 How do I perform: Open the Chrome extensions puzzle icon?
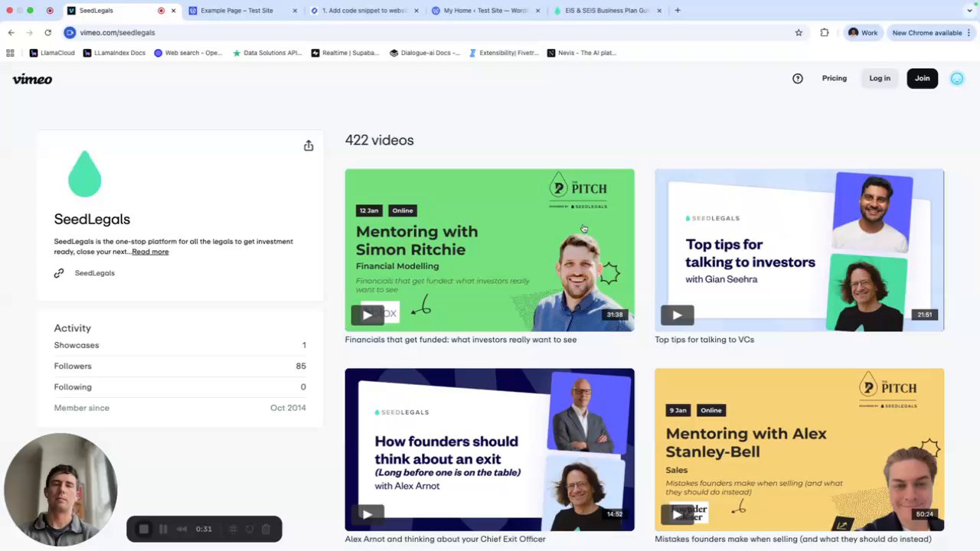825,32
